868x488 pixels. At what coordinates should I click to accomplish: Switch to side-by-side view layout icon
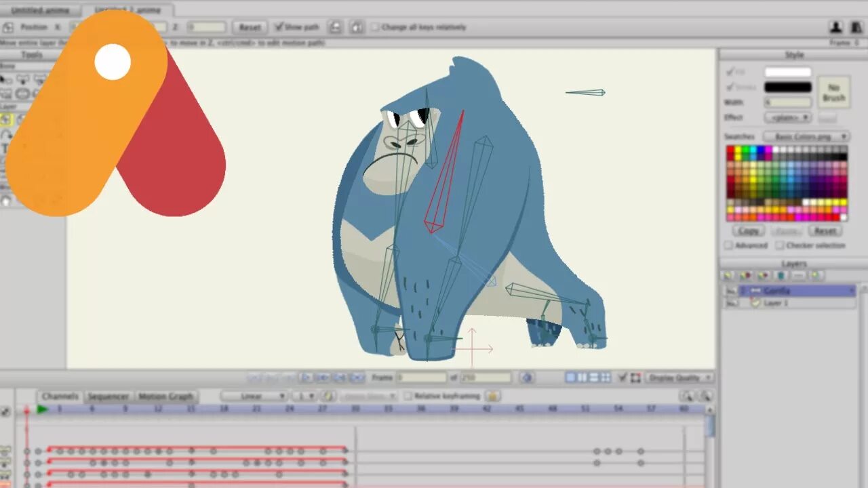coord(583,378)
